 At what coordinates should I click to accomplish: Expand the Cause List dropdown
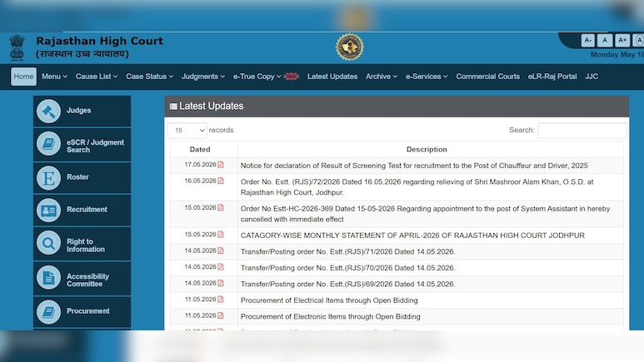click(x=97, y=77)
